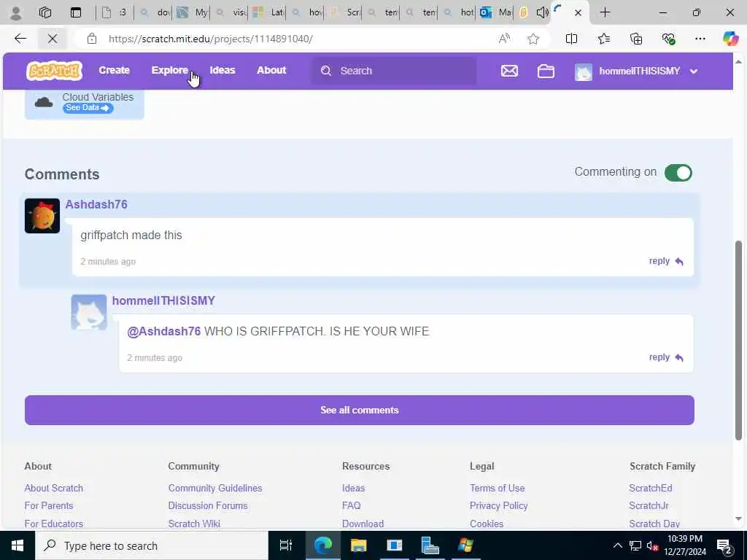Screen dimensions: 747x560
Task: Open the Edge profile icon
Action: click(16, 13)
